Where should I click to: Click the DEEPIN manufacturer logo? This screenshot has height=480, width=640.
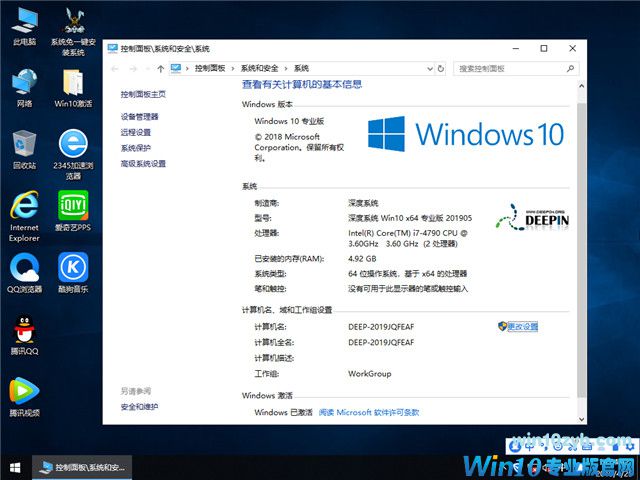[532, 218]
